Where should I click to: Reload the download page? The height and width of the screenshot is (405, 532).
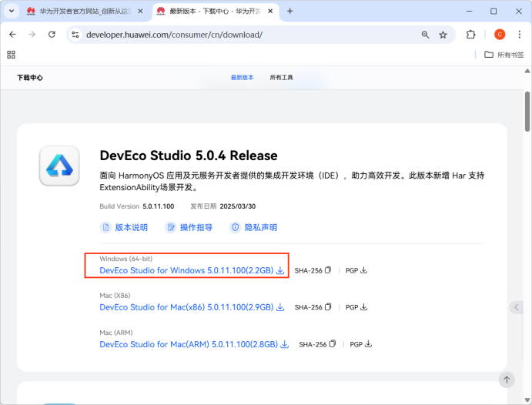pos(52,34)
